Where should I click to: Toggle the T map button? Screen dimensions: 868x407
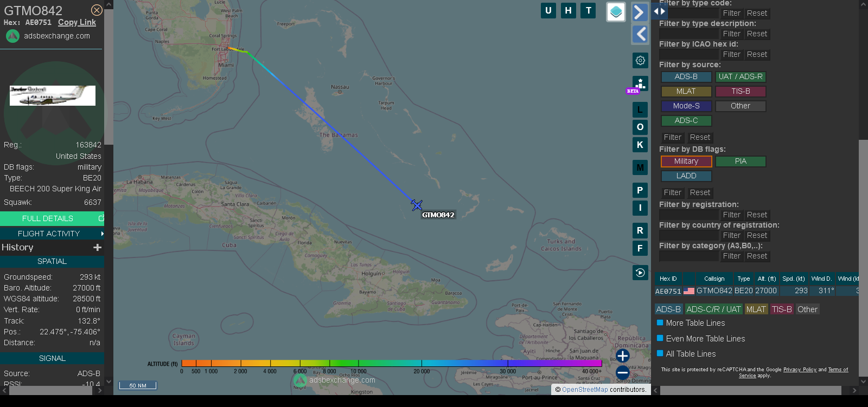(x=589, y=10)
